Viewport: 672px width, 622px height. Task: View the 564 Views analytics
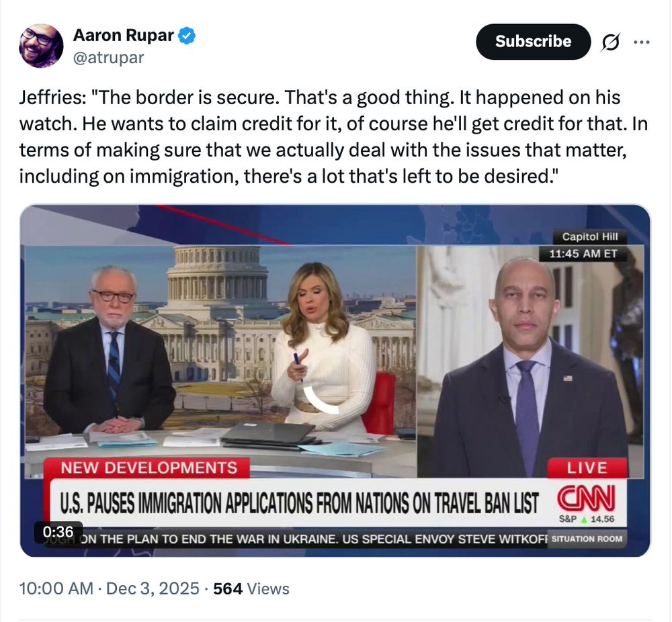[251, 588]
